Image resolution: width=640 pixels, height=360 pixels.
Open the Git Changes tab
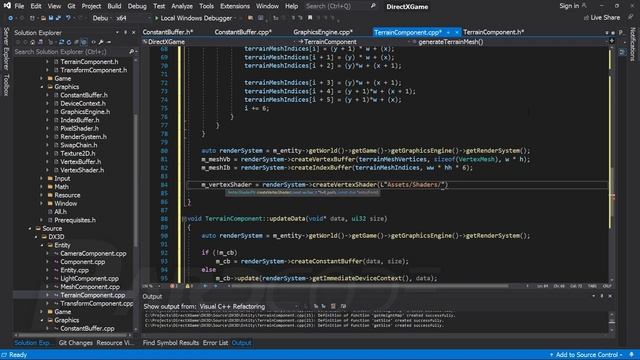[76, 343]
